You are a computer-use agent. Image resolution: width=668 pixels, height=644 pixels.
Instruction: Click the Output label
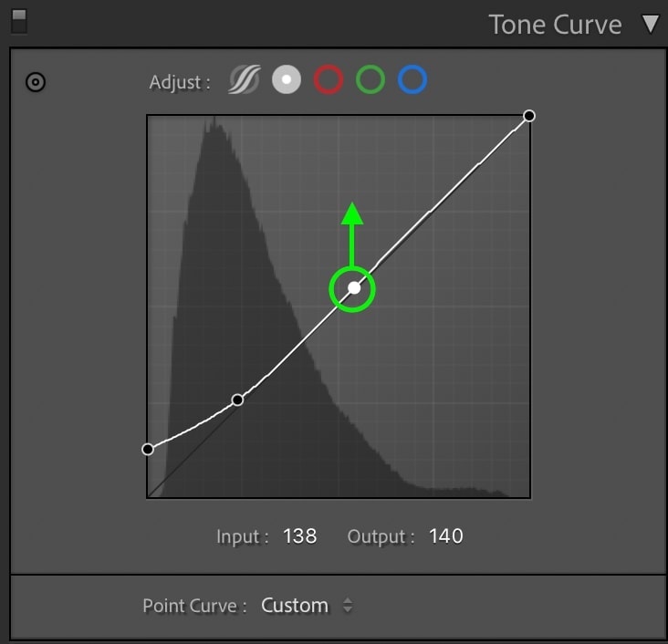pos(381,536)
